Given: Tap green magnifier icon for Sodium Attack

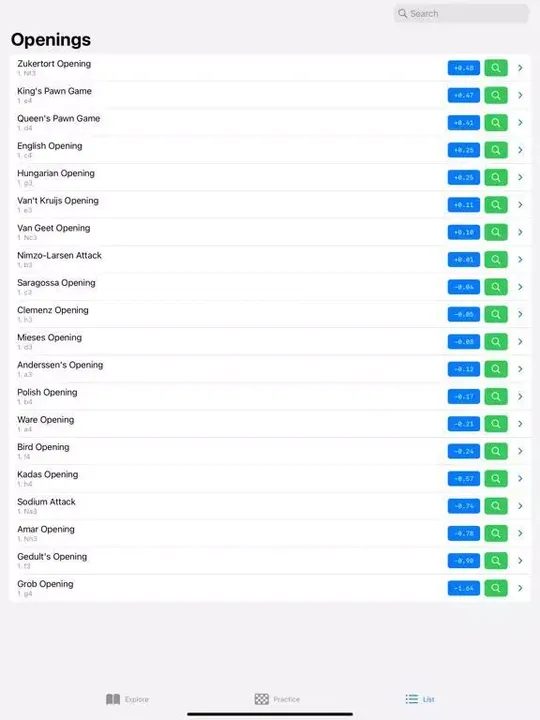Looking at the screenshot, I should (x=495, y=506).
